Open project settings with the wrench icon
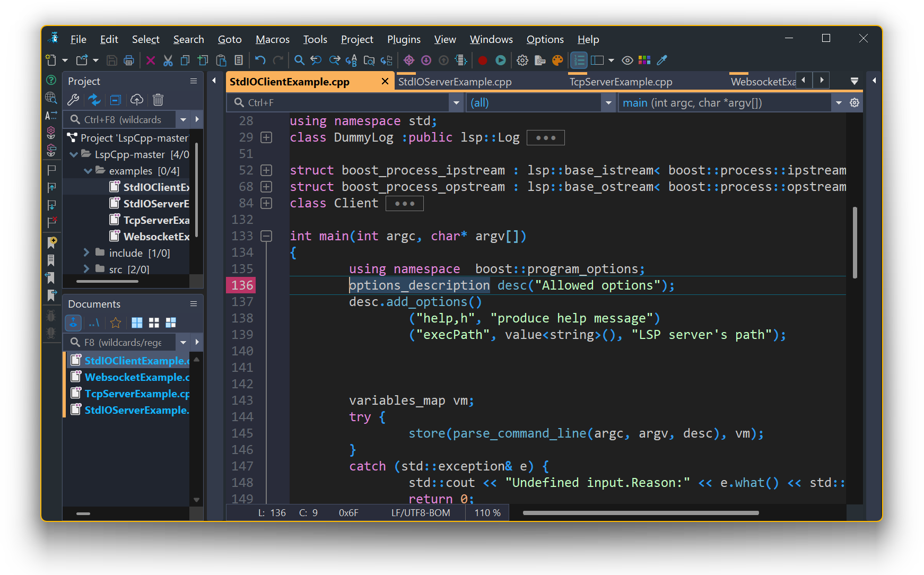Viewport: 924px width, 575px height. pos(73,100)
